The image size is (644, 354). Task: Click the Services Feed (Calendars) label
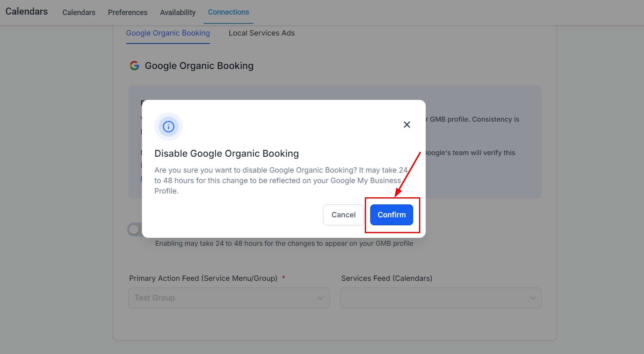point(386,278)
